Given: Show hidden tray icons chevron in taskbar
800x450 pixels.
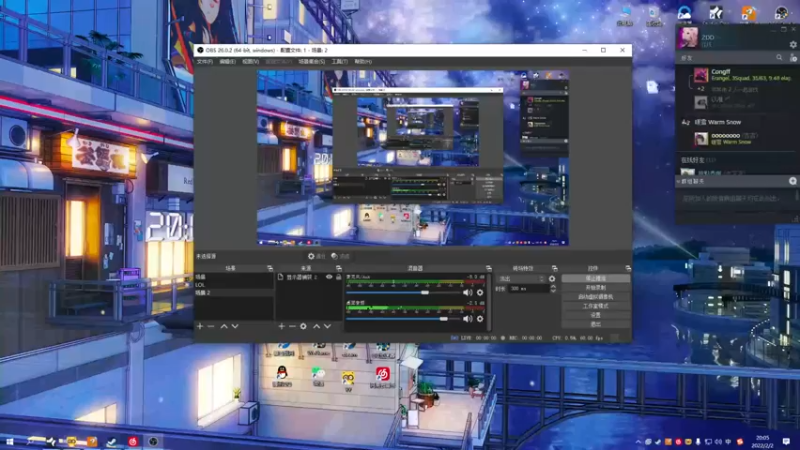Looking at the screenshot, I should [638, 442].
